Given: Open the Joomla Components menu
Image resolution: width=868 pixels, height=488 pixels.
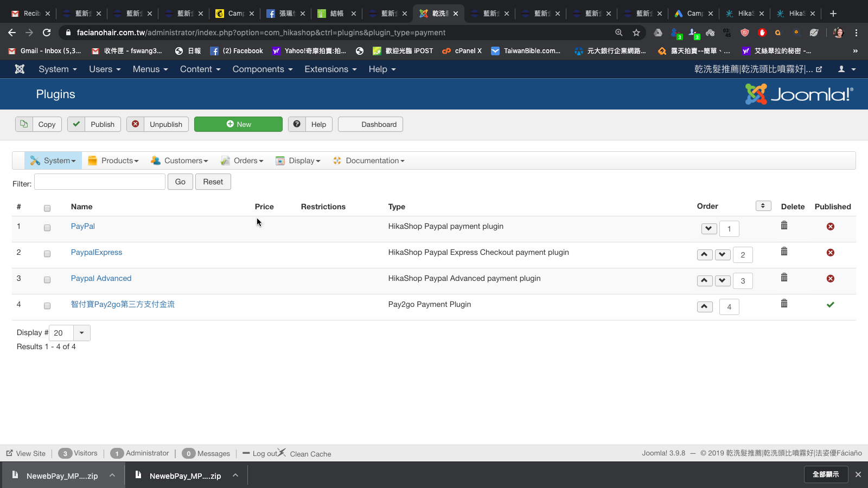Looking at the screenshot, I should pyautogui.click(x=263, y=69).
